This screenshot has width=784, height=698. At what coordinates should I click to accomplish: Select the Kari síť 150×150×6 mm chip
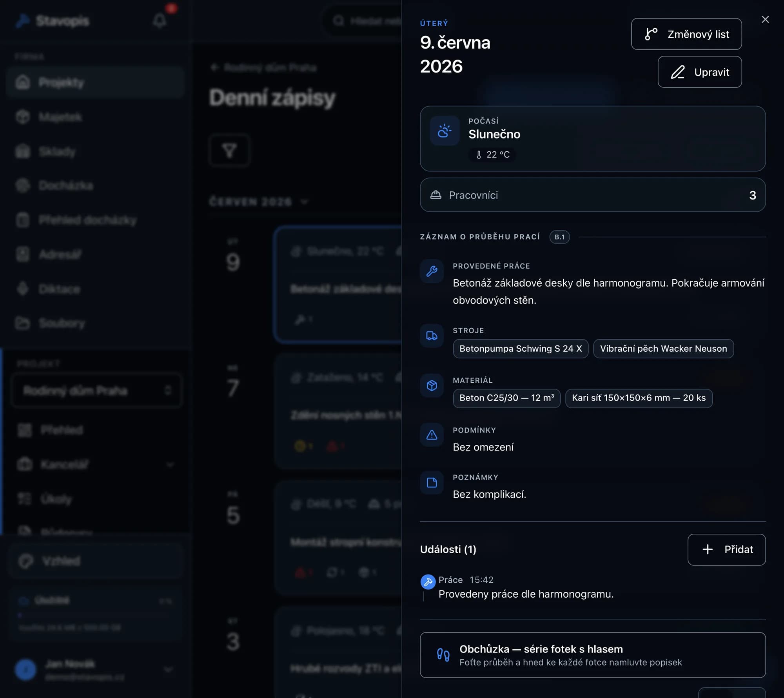pyautogui.click(x=639, y=398)
